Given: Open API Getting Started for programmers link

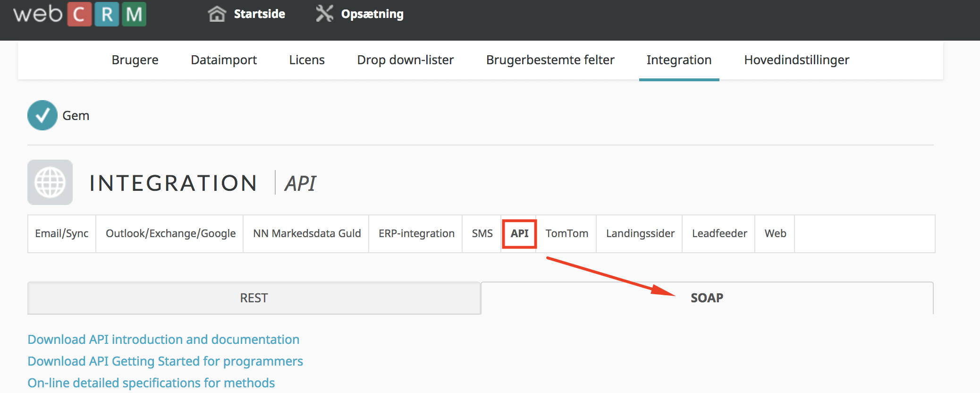Looking at the screenshot, I should click(x=165, y=361).
